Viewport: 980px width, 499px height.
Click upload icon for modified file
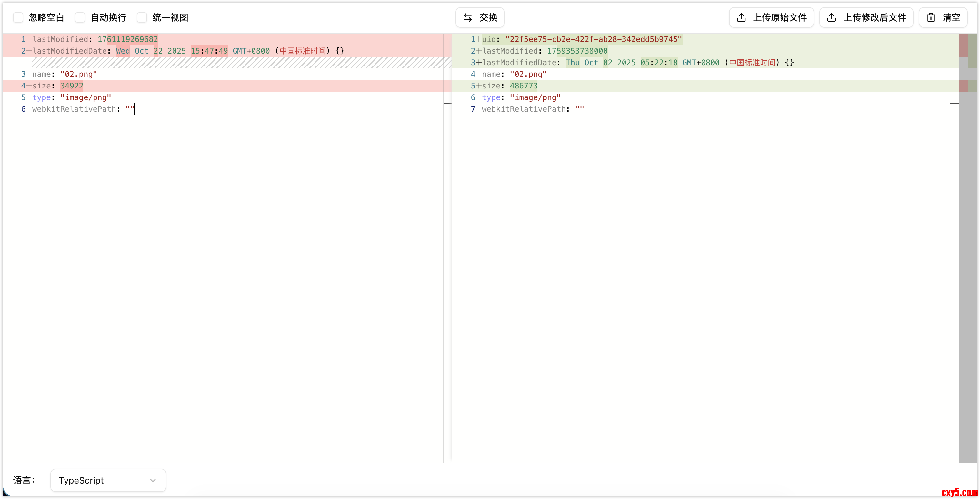point(832,17)
